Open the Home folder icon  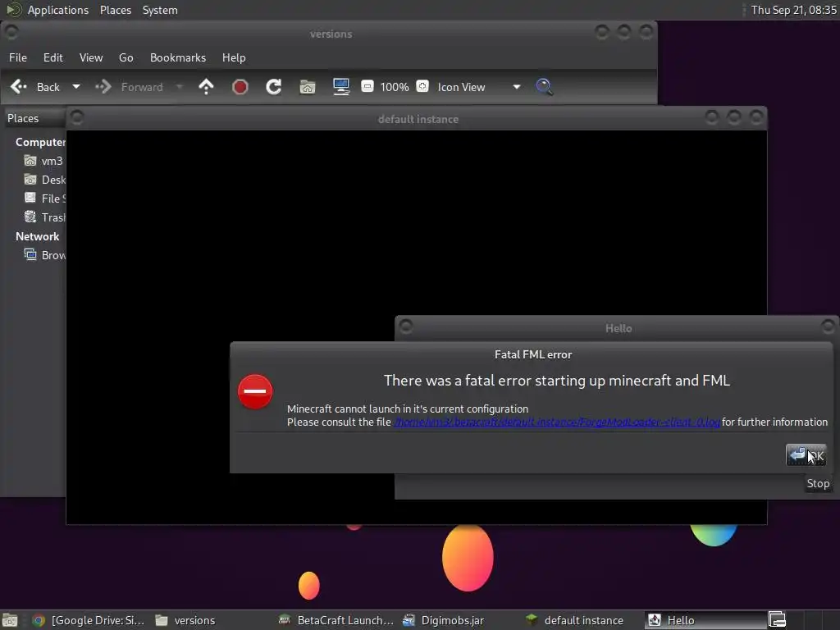click(308, 87)
